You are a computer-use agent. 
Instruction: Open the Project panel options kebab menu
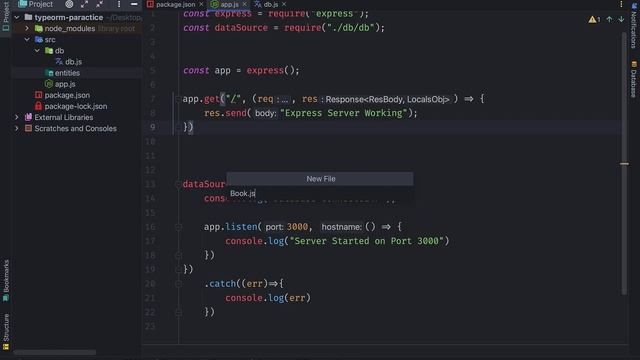pyautogui.click(x=119, y=4)
